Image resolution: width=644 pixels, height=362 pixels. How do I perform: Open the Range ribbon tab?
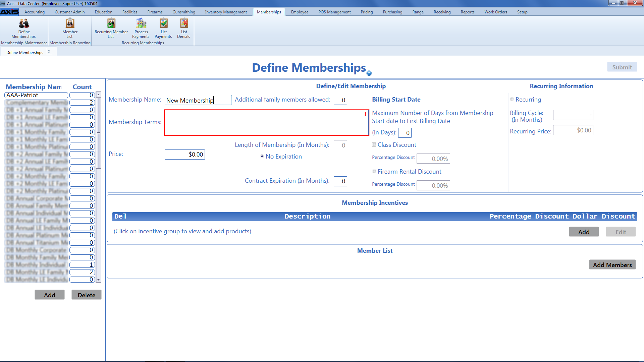(418, 12)
